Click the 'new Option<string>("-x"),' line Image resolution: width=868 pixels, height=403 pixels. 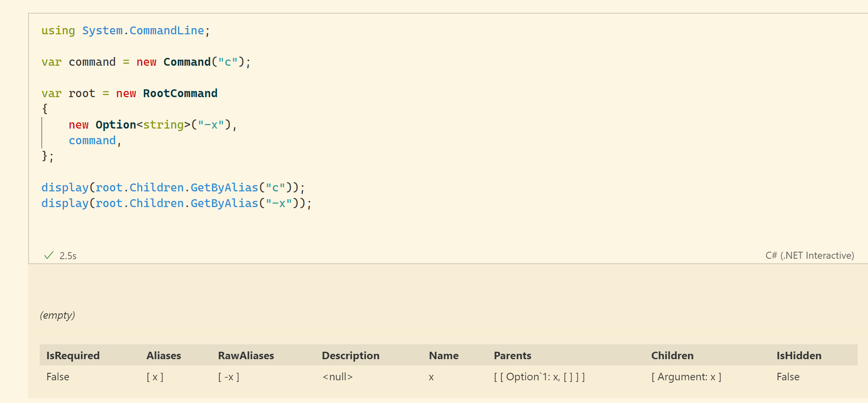(153, 125)
